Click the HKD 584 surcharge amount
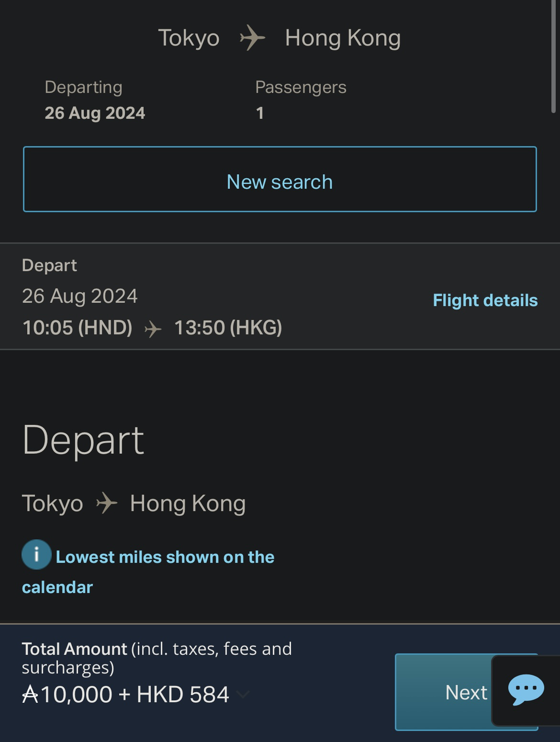The image size is (560, 742). pyautogui.click(x=183, y=695)
